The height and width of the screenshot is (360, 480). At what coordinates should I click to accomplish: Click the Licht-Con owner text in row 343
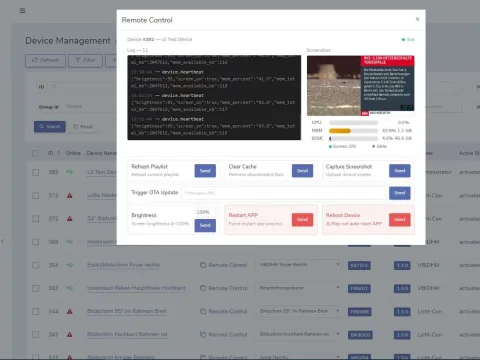430,334
